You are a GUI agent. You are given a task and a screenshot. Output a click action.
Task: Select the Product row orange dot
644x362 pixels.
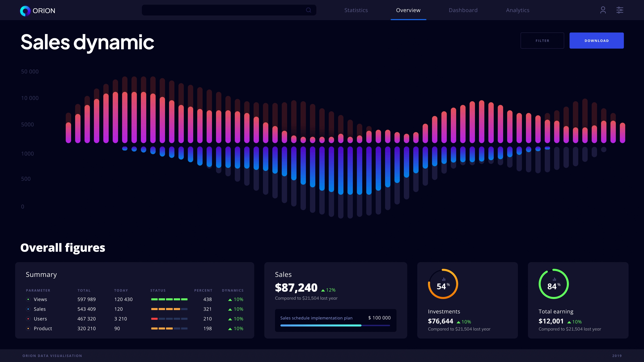point(28,328)
